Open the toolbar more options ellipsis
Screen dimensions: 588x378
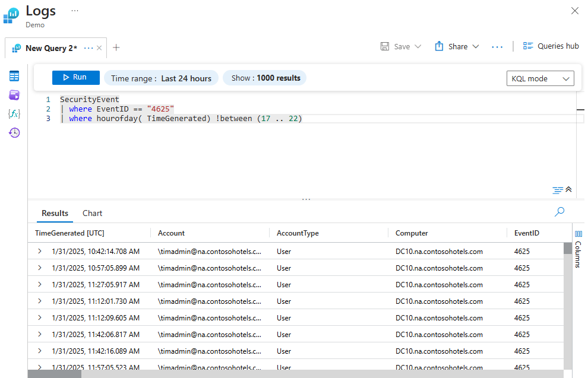[497, 47]
